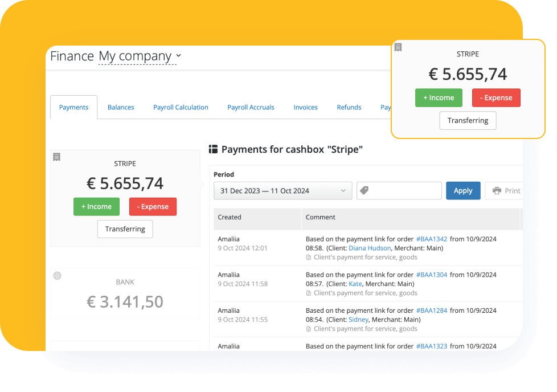
Task: Open the period dropdown showing 31 Dec 2023 — 11 Oct 2024
Action: tap(282, 190)
